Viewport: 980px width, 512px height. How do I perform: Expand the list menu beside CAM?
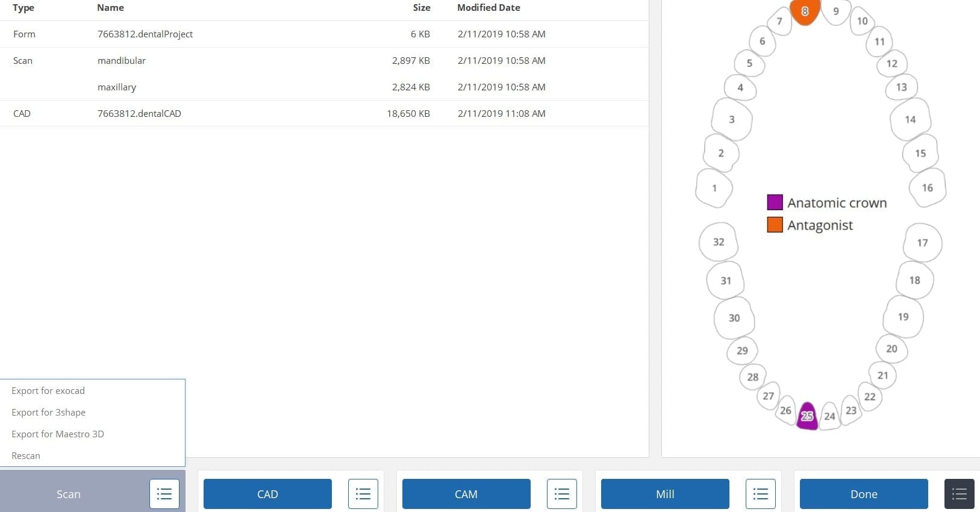pos(561,494)
